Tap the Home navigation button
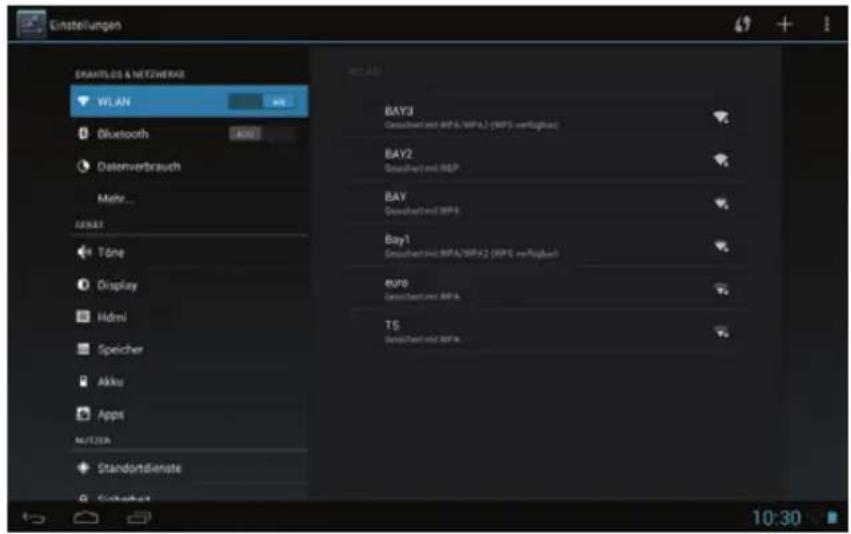The image size is (851, 534). (x=86, y=518)
